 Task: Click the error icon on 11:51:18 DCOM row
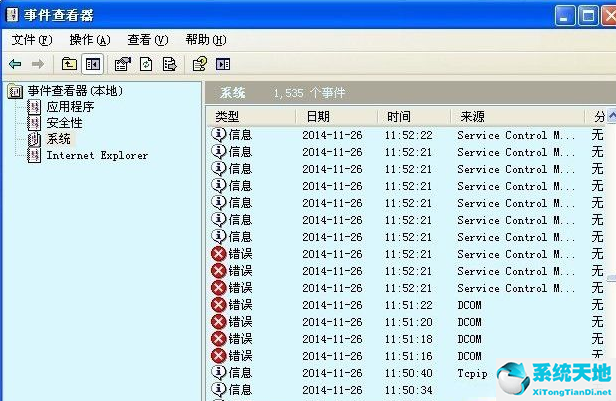tap(218, 339)
